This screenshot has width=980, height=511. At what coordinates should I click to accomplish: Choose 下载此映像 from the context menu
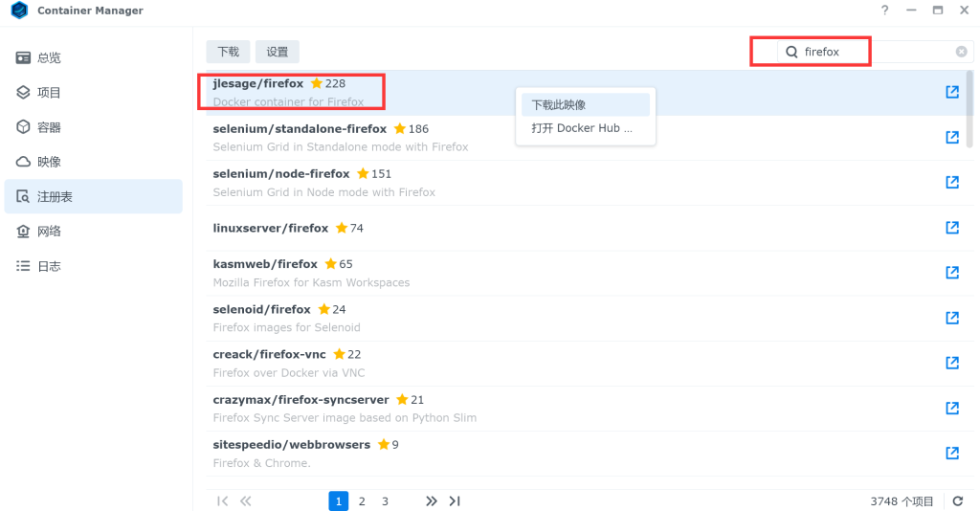click(586, 105)
